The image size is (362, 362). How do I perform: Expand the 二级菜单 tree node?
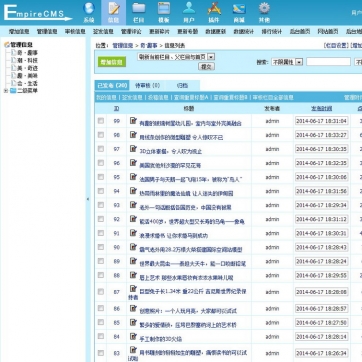pyautogui.click(x=6, y=91)
